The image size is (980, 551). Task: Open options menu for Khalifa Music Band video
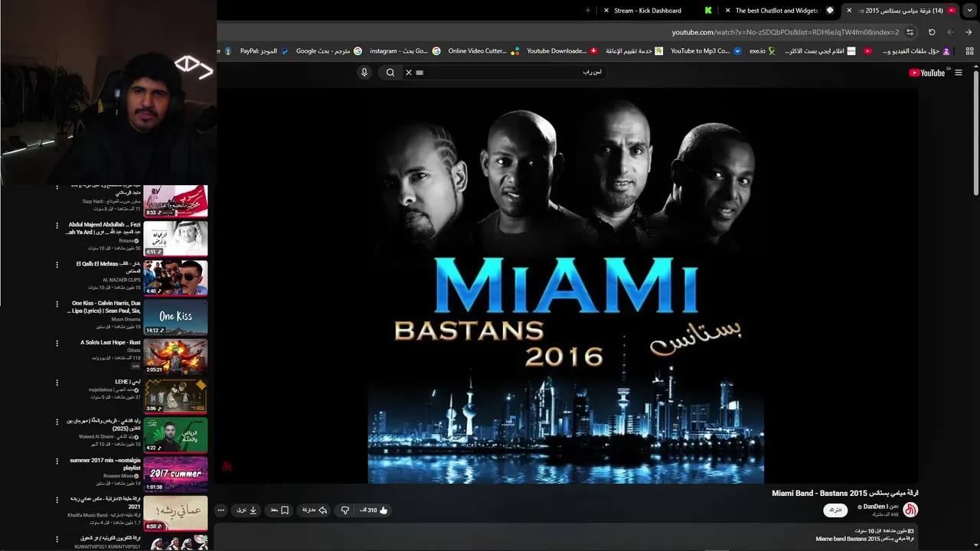pos(57,500)
